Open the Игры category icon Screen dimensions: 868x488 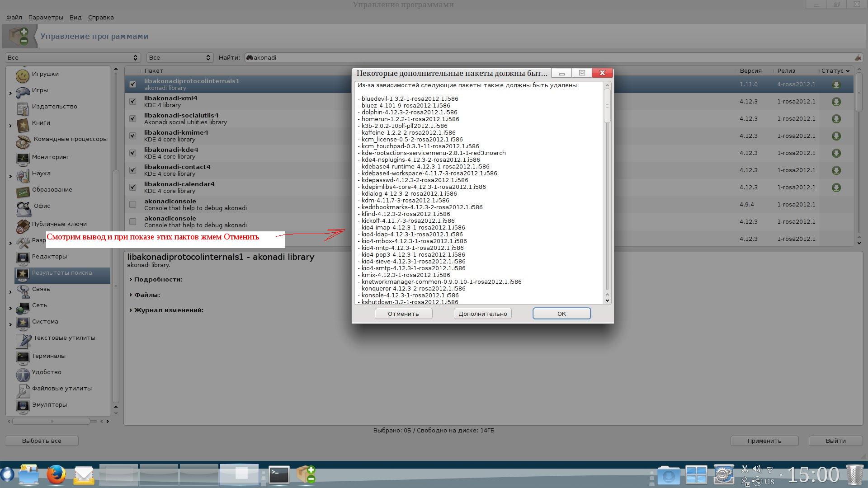pyautogui.click(x=23, y=92)
